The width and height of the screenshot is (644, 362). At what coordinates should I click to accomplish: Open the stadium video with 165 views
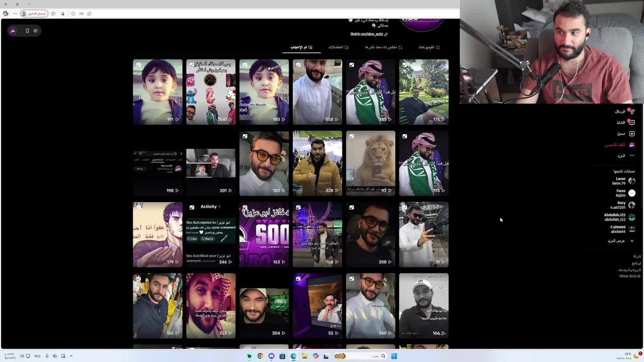[x=157, y=306]
